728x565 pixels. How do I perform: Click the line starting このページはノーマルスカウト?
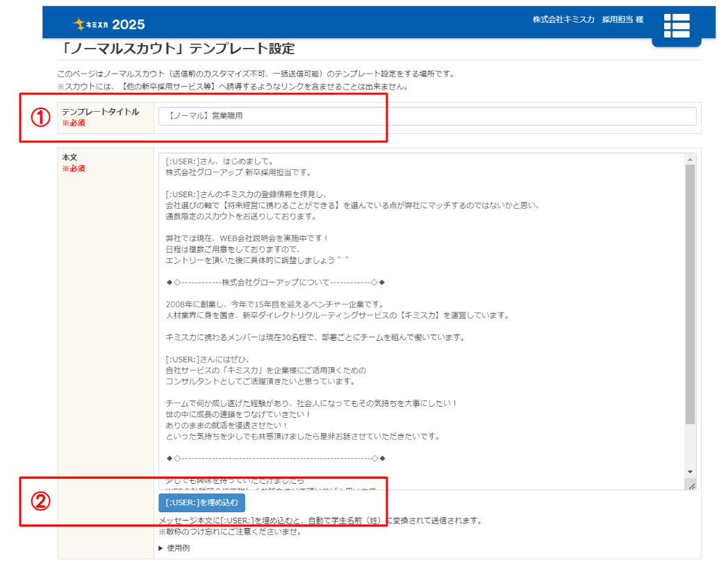click(x=257, y=74)
